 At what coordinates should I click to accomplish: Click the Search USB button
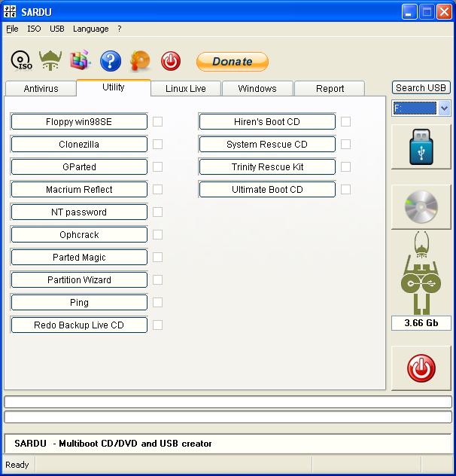tap(421, 88)
